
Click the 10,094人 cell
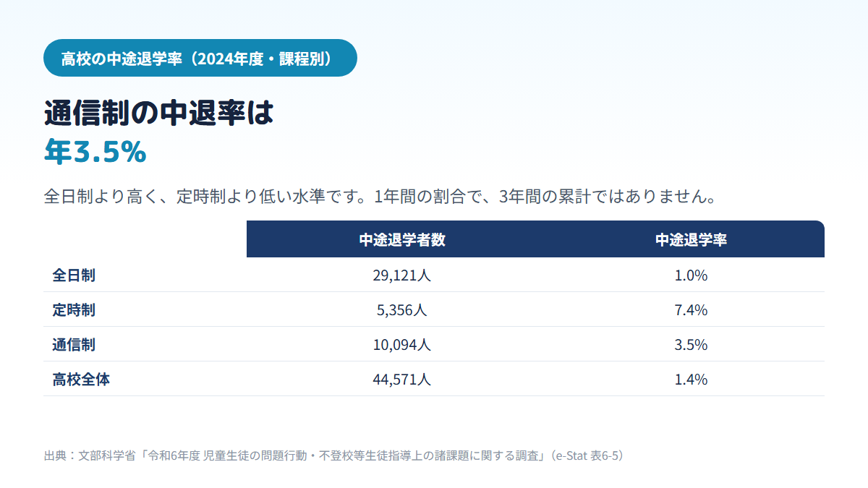[x=402, y=345]
